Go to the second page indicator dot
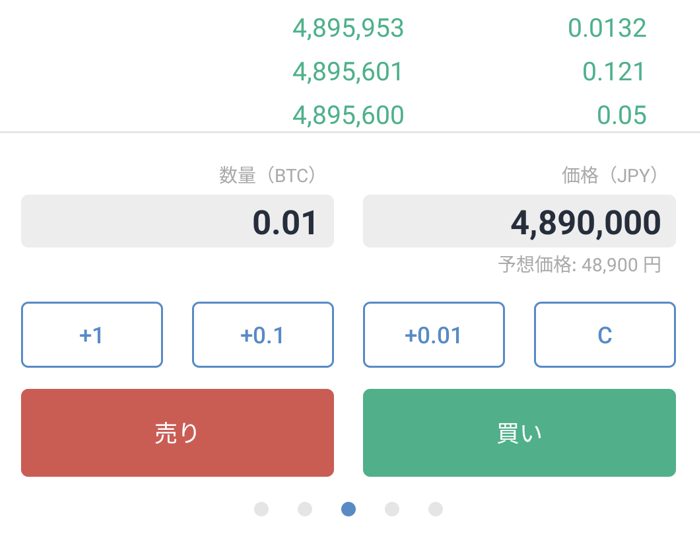The width and height of the screenshot is (700, 540). click(305, 509)
